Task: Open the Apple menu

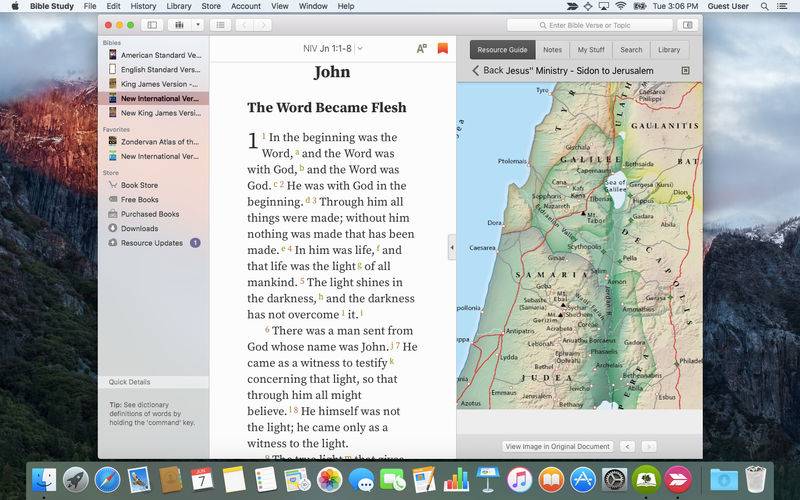Action: [x=15, y=6]
